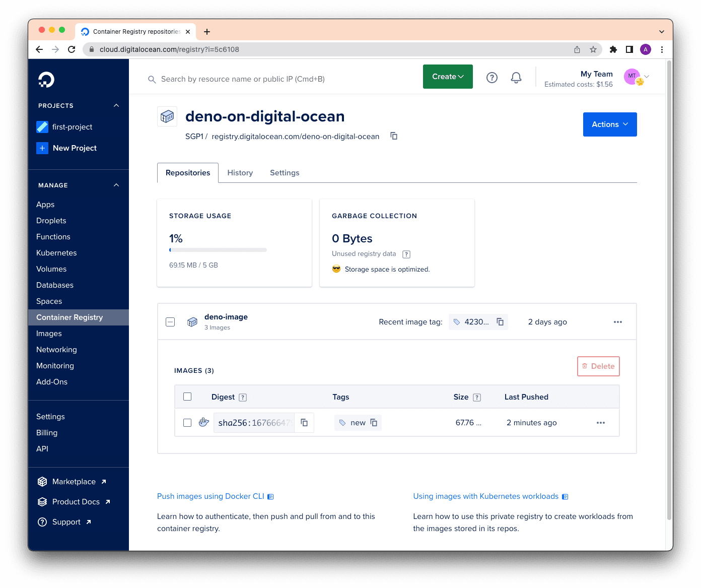The width and height of the screenshot is (701, 588).
Task: Bookmark this page with the star icon
Action: tap(593, 49)
